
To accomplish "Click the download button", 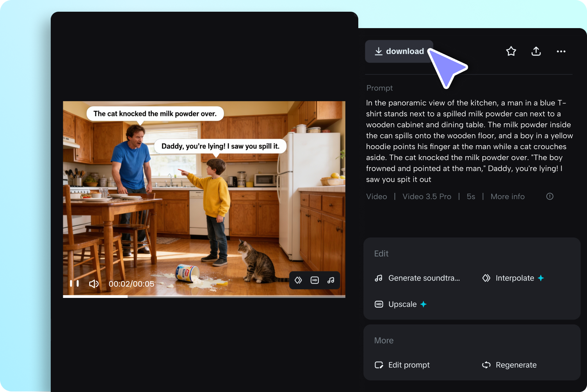I will click(399, 51).
